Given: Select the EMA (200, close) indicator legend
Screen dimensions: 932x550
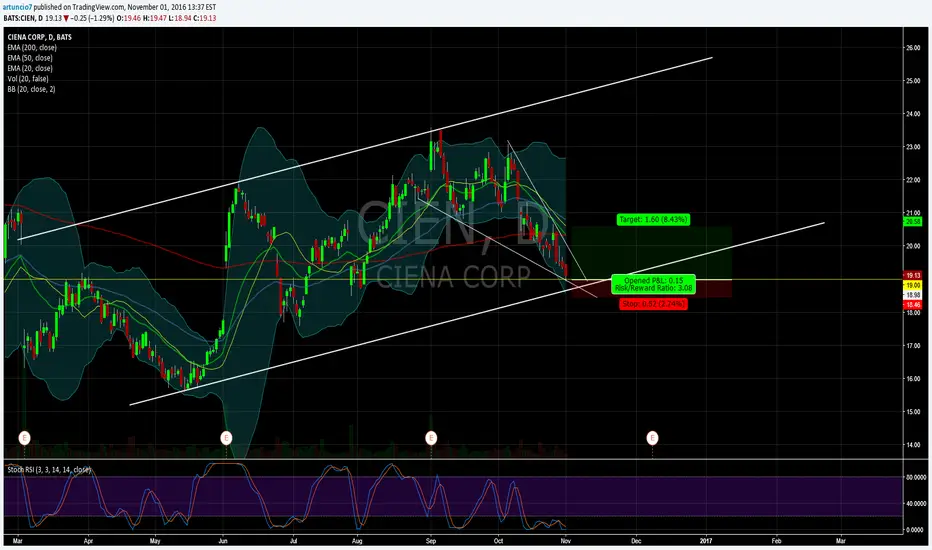Looking at the screenshot, I should (x=32, y=48).
